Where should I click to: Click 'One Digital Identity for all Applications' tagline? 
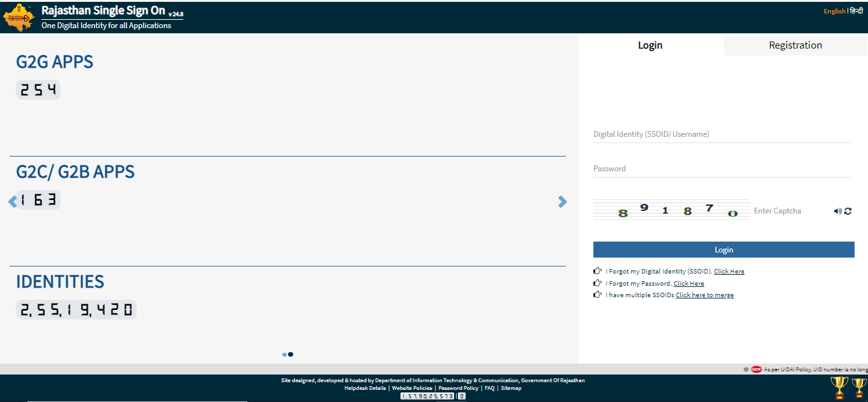pyautogui.click(x=106, y=26)
